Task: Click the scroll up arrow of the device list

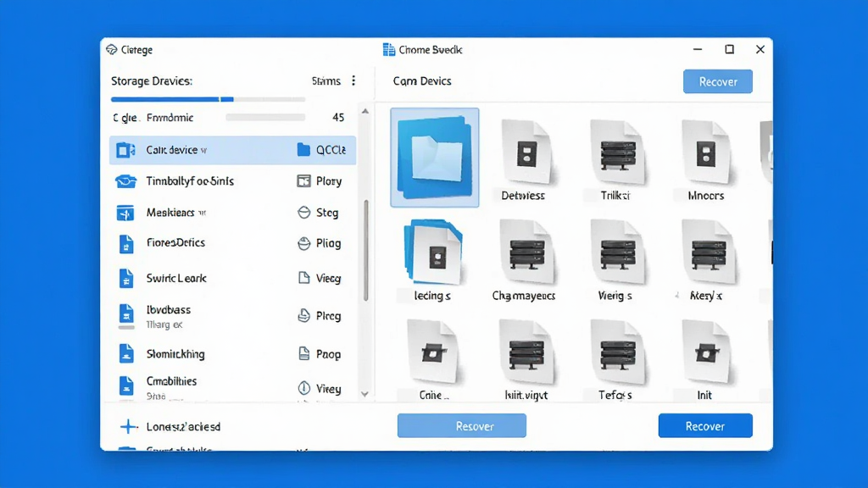Action: pyautogui.click(x=365, y=111)
